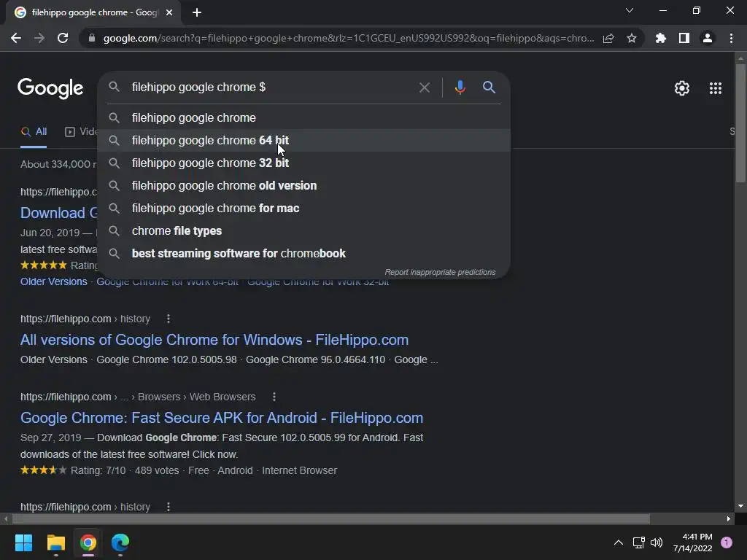
Task: Choose suggestion 'filehippo google chrome old version'
Action: [x=304, y=186]
